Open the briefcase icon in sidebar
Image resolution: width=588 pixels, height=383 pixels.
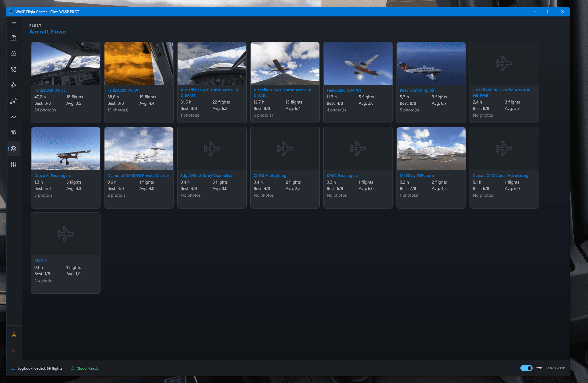[x=13, y=54]
